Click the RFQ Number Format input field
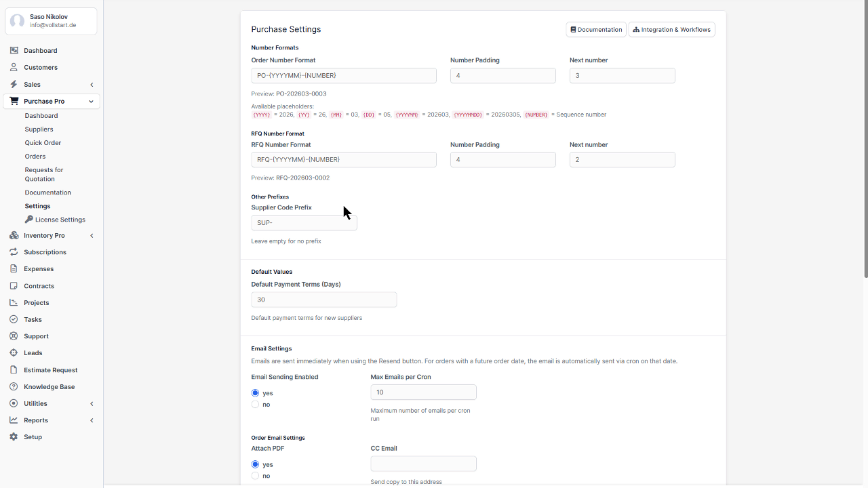This screenshot has height=488, width=868. tap(344, 160)
